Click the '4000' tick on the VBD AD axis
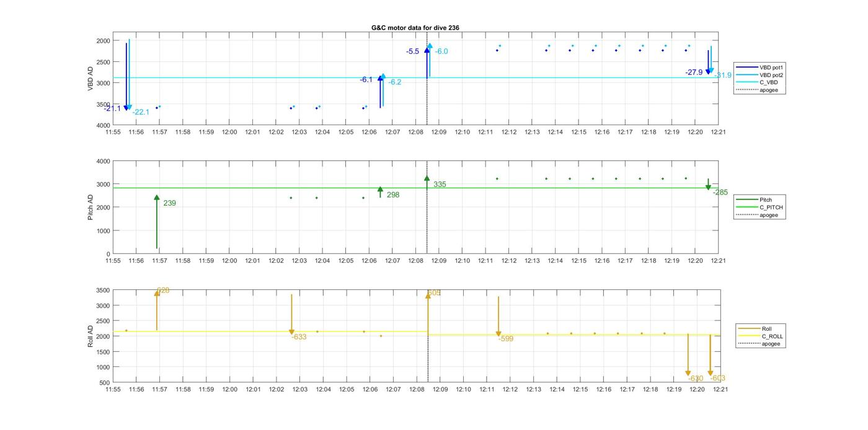 click(103, 126)
